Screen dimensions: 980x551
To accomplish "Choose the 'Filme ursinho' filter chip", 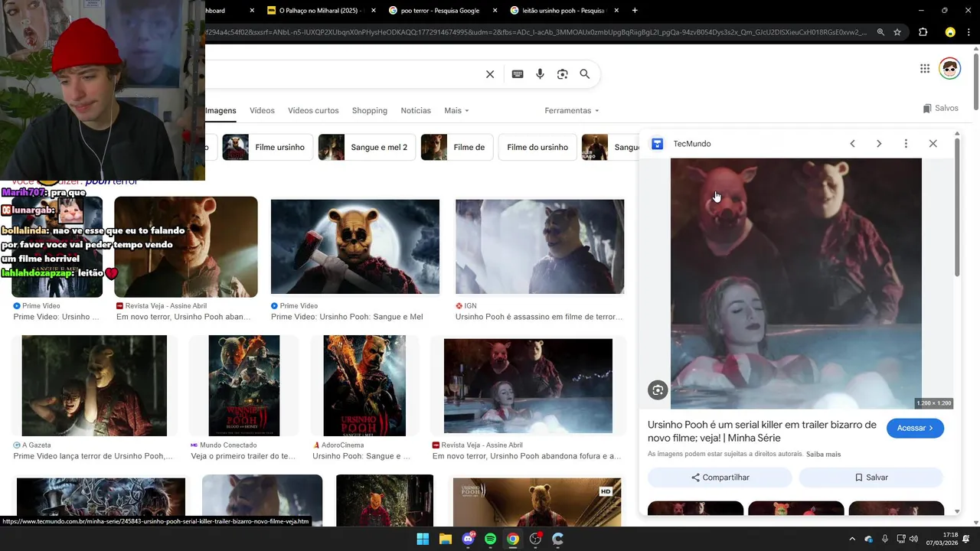I will point(267,147).
